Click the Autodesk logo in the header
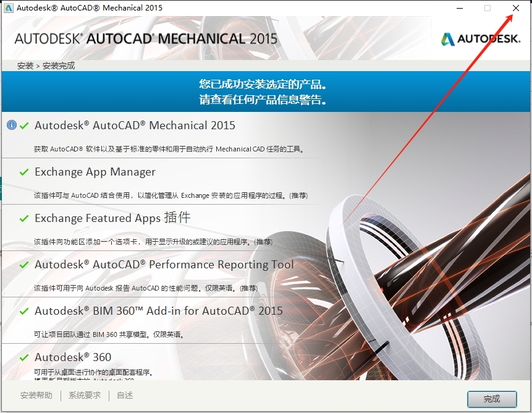532x413 pixels. coord(481,39)
